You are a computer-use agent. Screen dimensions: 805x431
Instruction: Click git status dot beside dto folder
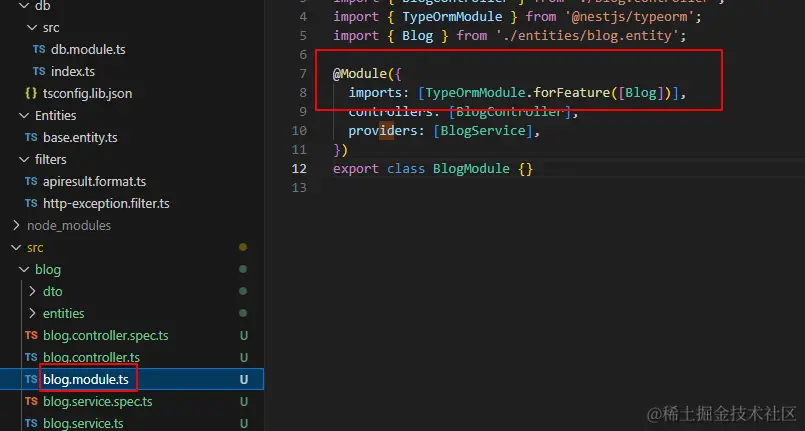243,291
